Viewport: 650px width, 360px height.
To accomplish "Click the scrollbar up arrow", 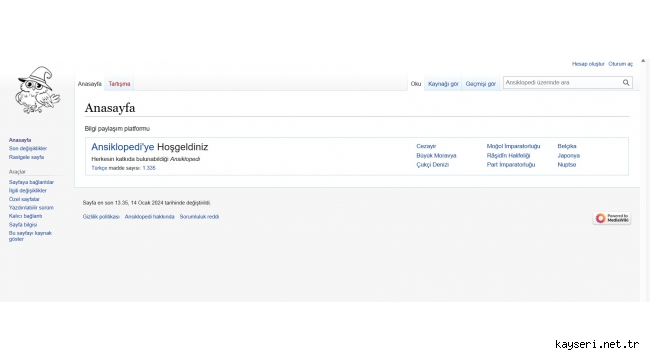I will click(x=643, y=61).
